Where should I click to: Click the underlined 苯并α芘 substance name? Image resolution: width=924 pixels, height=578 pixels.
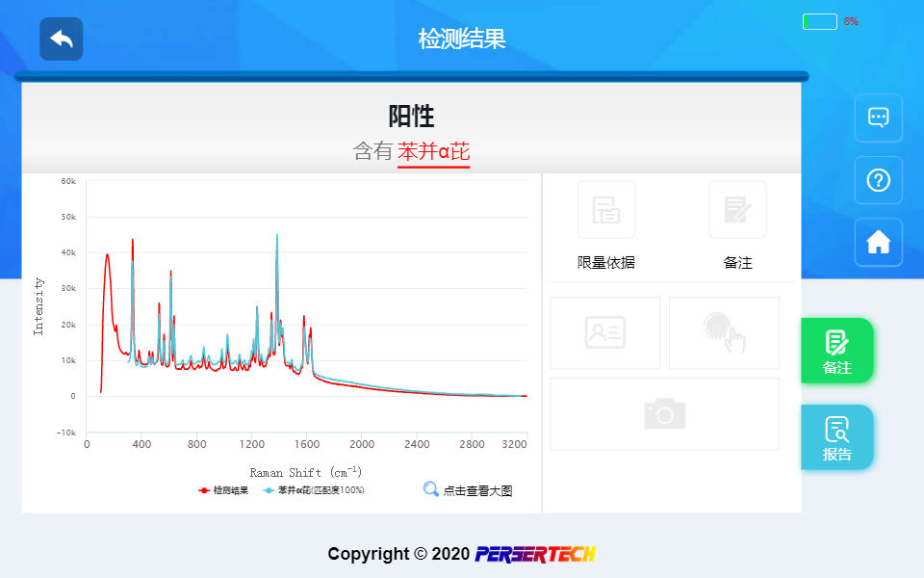tap(433, 151)
